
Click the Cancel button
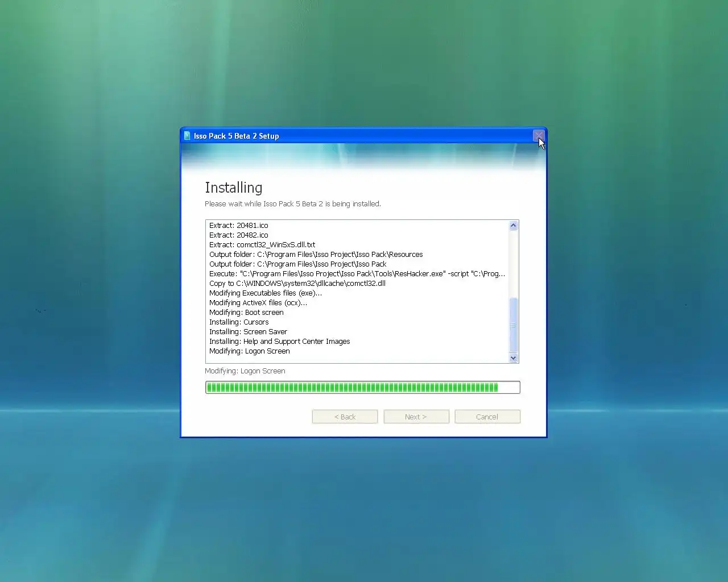click(x=487, y=417)
